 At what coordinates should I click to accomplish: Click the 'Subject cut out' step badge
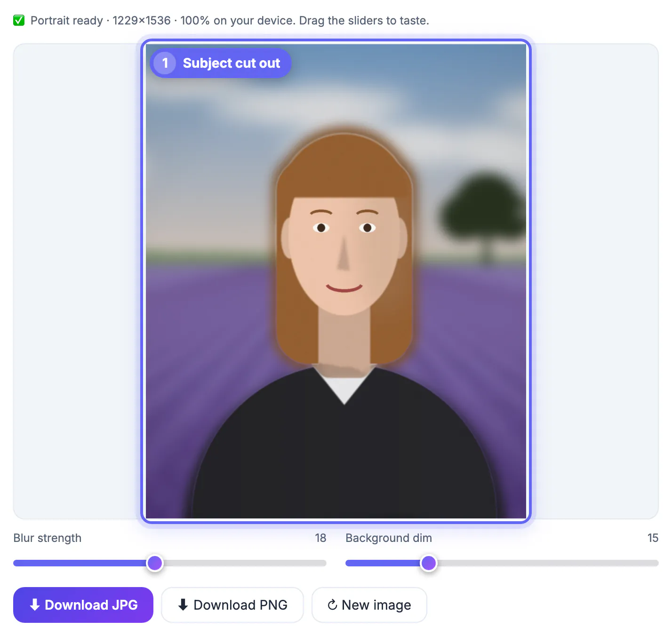221,63
